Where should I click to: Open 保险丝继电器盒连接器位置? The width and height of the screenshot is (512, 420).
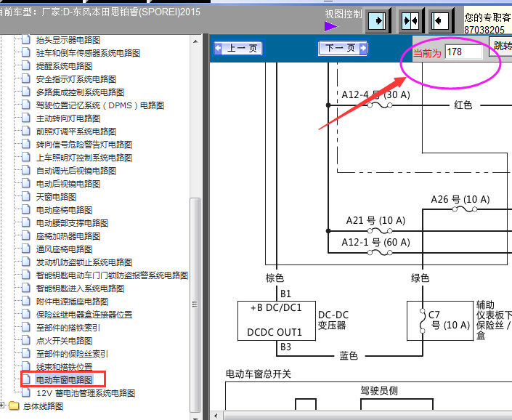pyautogui.click(x=84, y=315)
